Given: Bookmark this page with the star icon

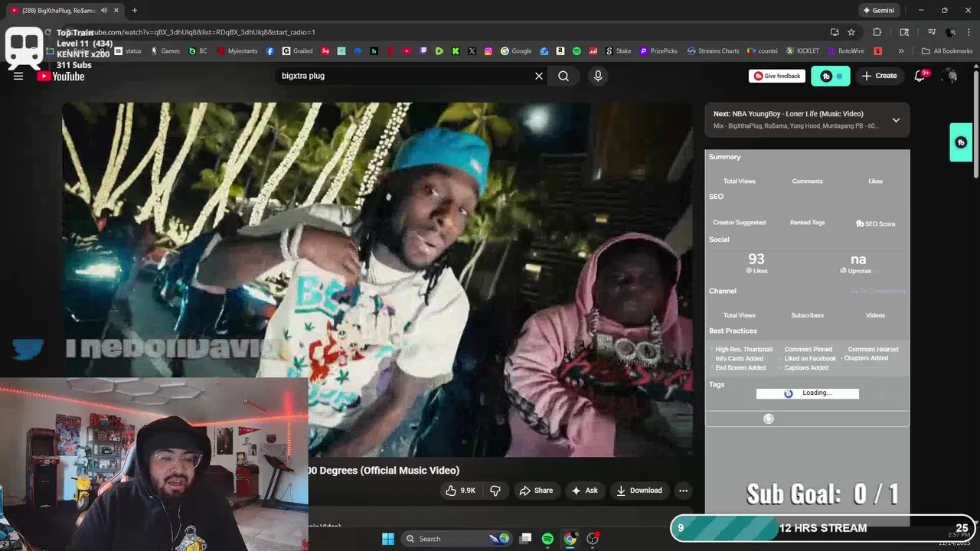Looking at the screenshot, I should [x=851, y=32].
